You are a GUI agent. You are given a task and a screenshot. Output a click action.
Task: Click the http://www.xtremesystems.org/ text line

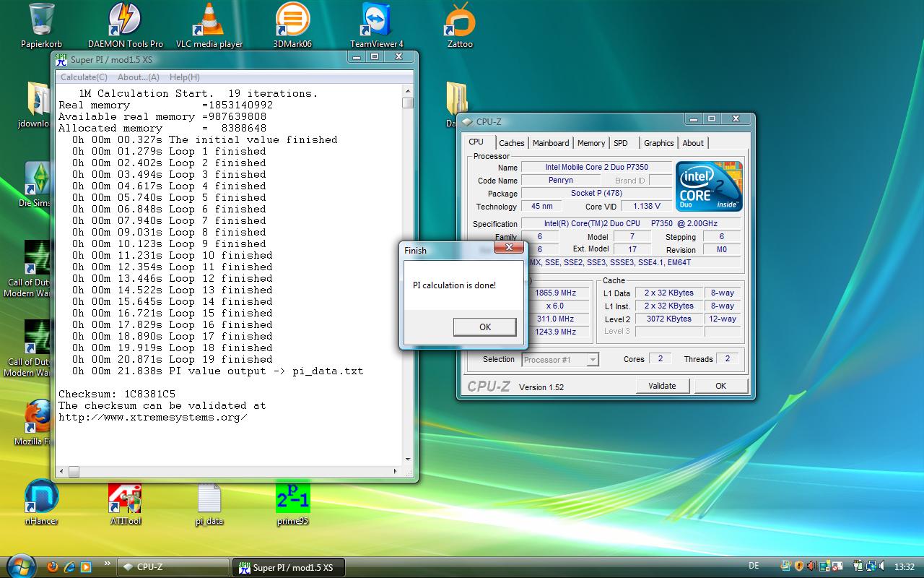click(153, 417)
